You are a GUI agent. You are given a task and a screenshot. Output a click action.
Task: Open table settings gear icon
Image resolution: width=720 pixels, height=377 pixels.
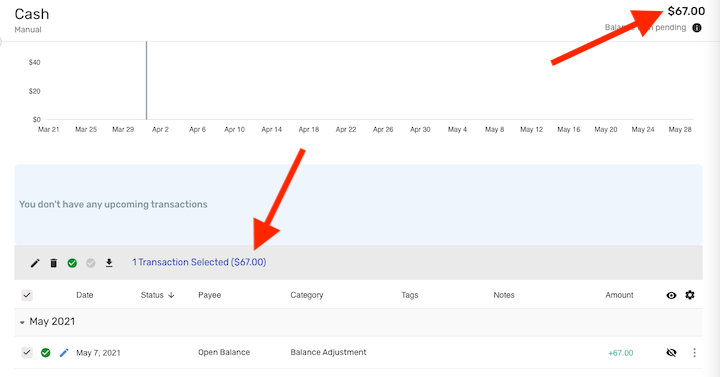690,295
